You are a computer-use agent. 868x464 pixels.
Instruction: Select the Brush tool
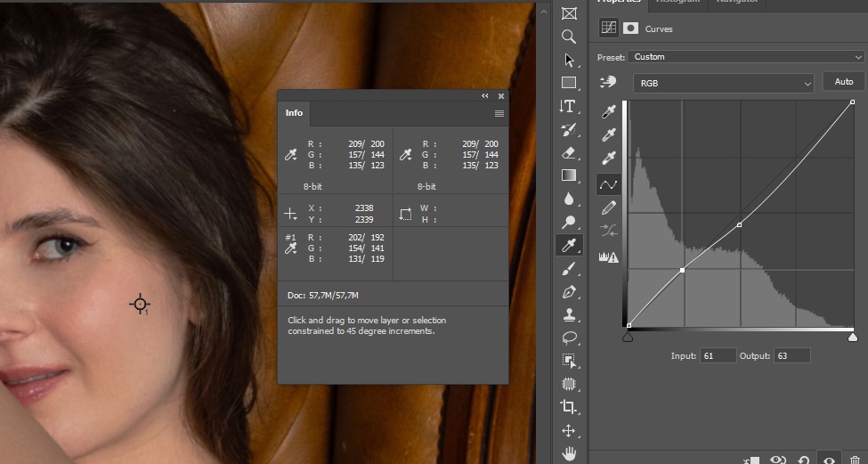[569, 269]
